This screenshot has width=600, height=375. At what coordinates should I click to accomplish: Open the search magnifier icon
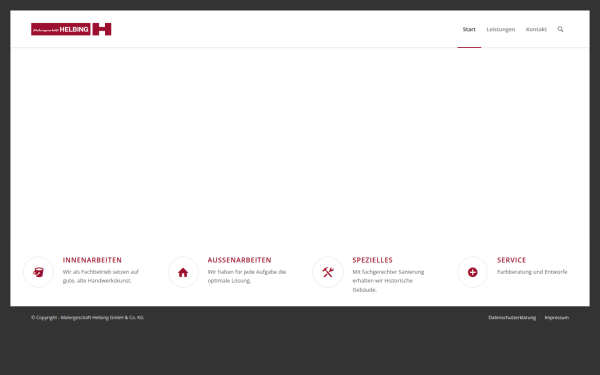point(560,29)
